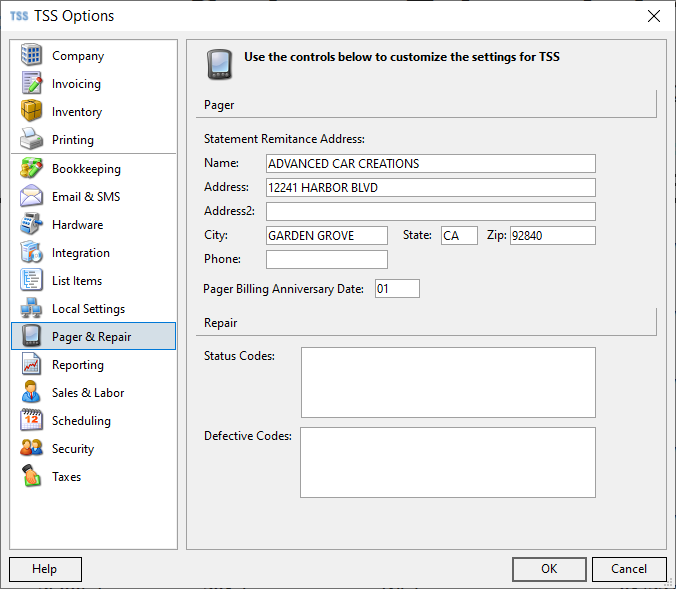
Task: Select the Bookkeeping icon
Action: tap(31, 168)
